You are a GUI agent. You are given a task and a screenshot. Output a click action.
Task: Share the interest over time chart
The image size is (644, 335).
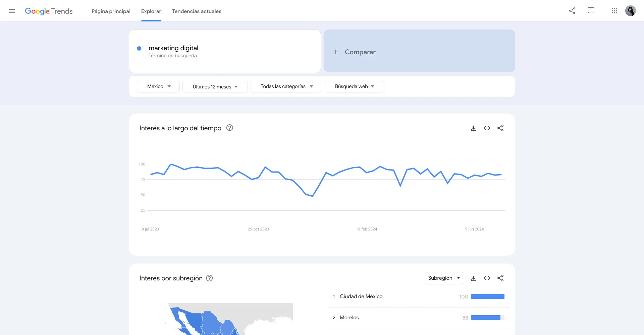click(500, 128)
